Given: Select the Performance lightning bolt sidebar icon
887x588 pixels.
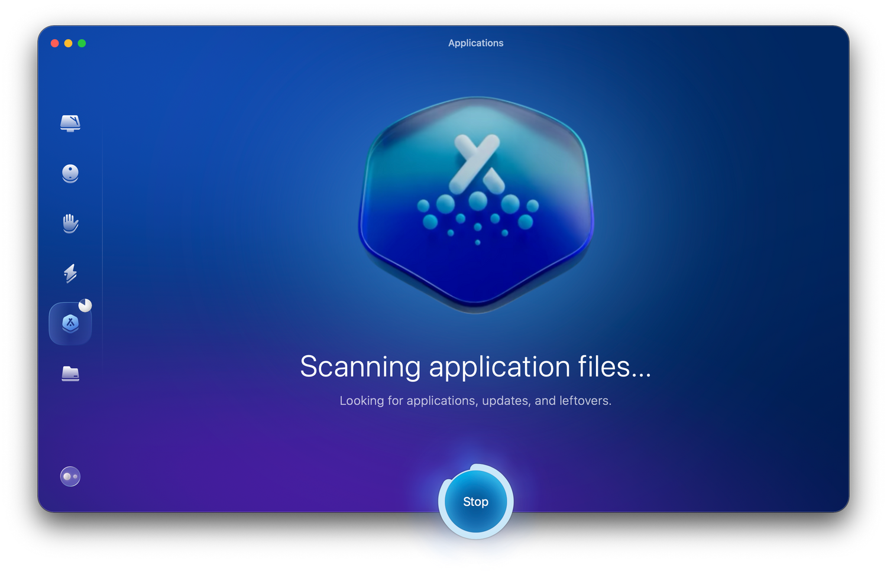Looking at the screenshot, I should (x=70, y=273).
